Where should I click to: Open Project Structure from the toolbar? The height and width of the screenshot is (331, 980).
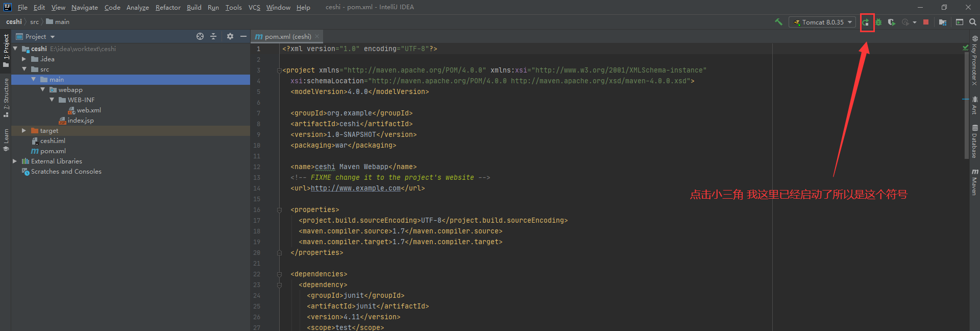point(942,22)
